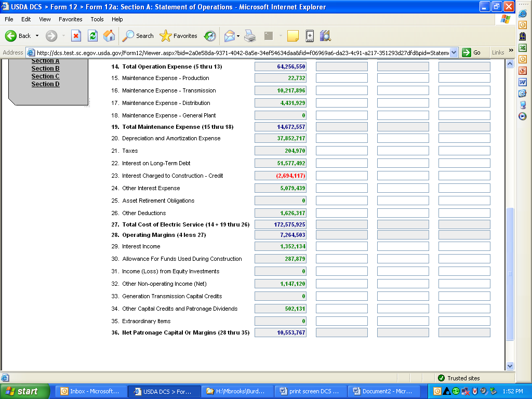
Task: Open the Favorites pane with star icon
Action: (x=179, y=36)
